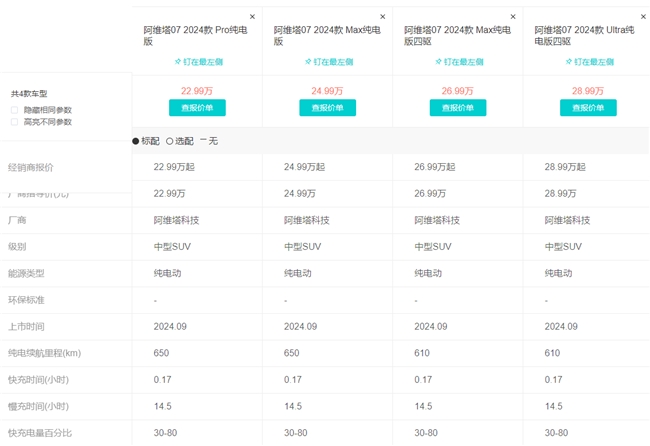Pin Pro纯电版 to the far left
Viewport: 650px width, 446px height.
point(199,62)
